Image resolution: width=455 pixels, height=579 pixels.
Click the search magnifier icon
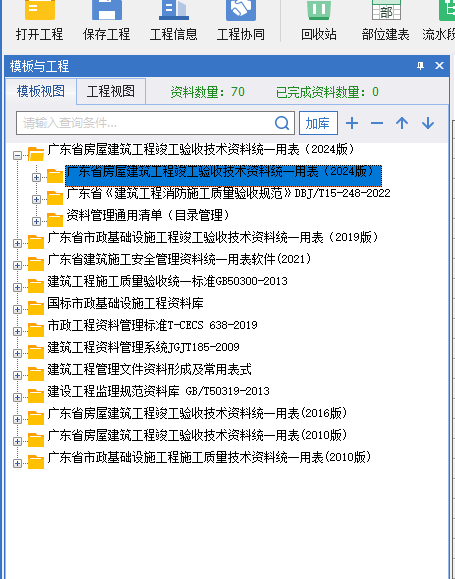click(x=282, y=123)
